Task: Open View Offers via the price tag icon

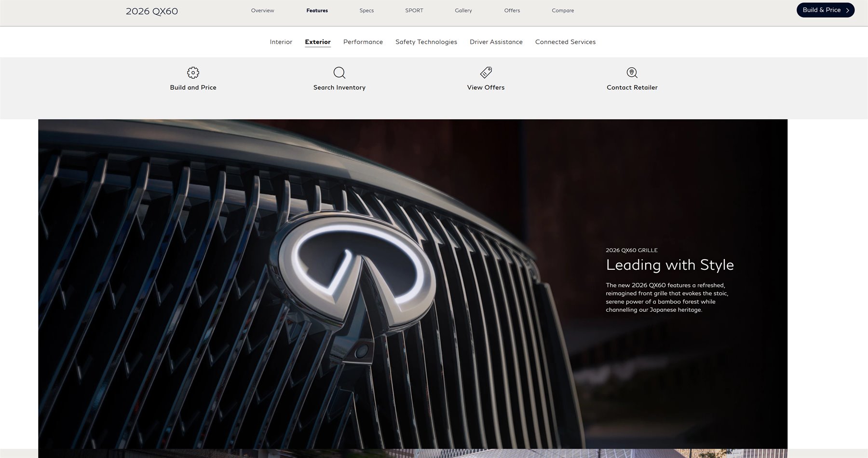Action: pos(486,72)
